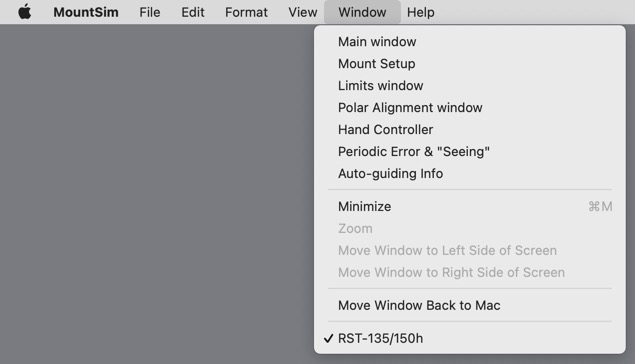Image resolution: width=635 pixels, height=364 pixels.
Task: Click the ⌘M shortcut beside Minimize
Action: tap(600, 206)
